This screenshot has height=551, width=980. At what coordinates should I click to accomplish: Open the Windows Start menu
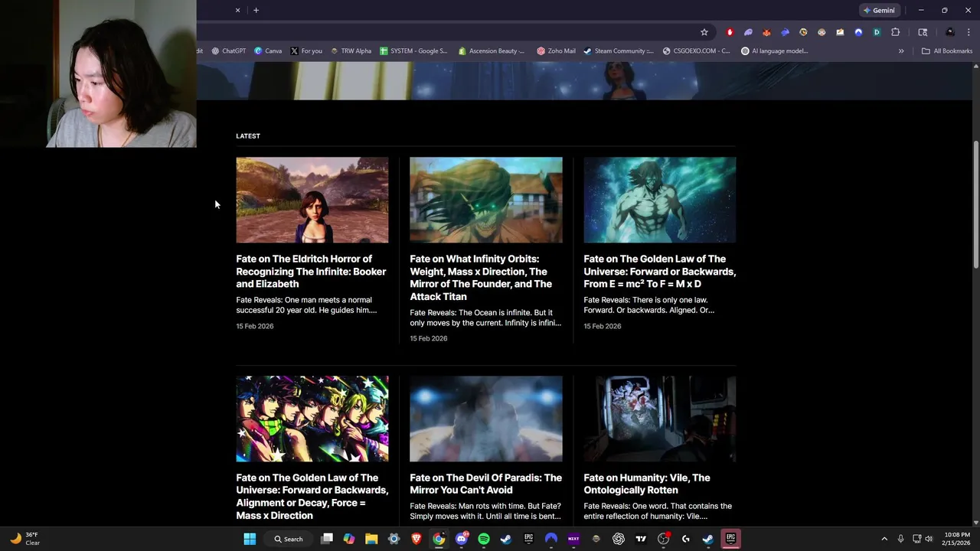pos(250,539)
